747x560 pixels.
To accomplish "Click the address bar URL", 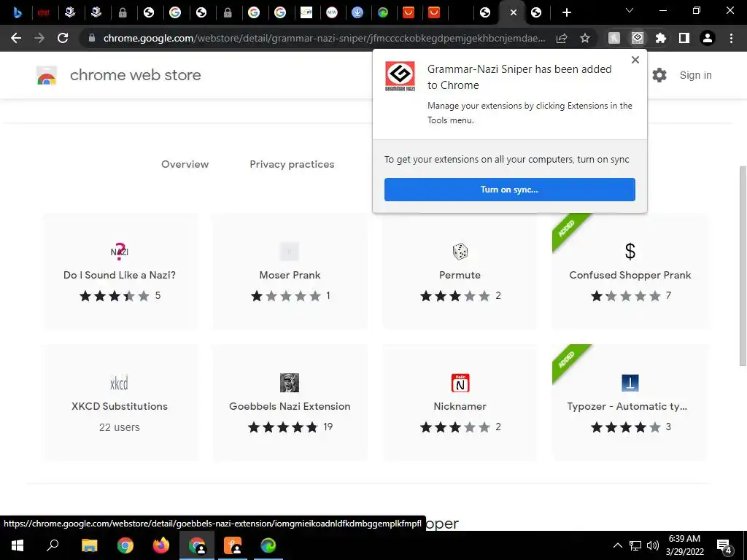I will 324,38.
